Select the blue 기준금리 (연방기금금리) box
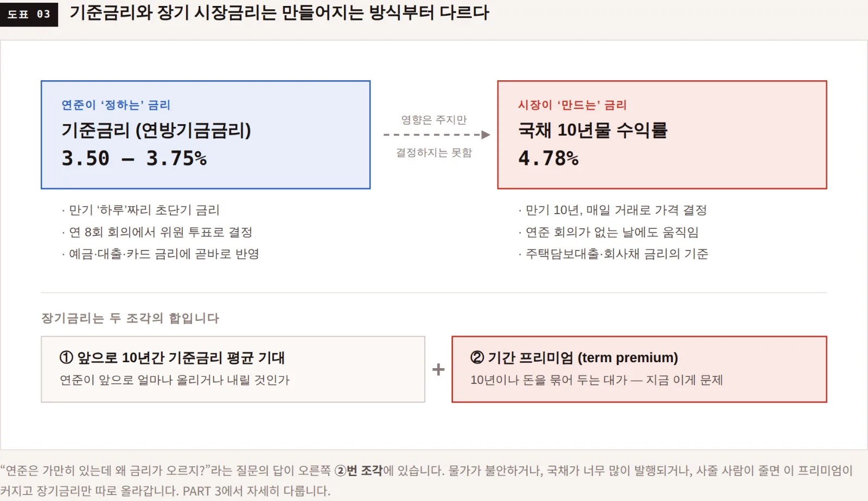Viewport: 868px width, 501px height. click(206, 134)
